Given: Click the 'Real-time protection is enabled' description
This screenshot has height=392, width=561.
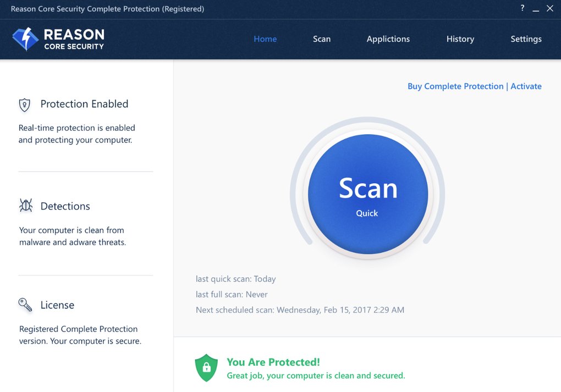Looking at the screenshot, I should 77,134.
